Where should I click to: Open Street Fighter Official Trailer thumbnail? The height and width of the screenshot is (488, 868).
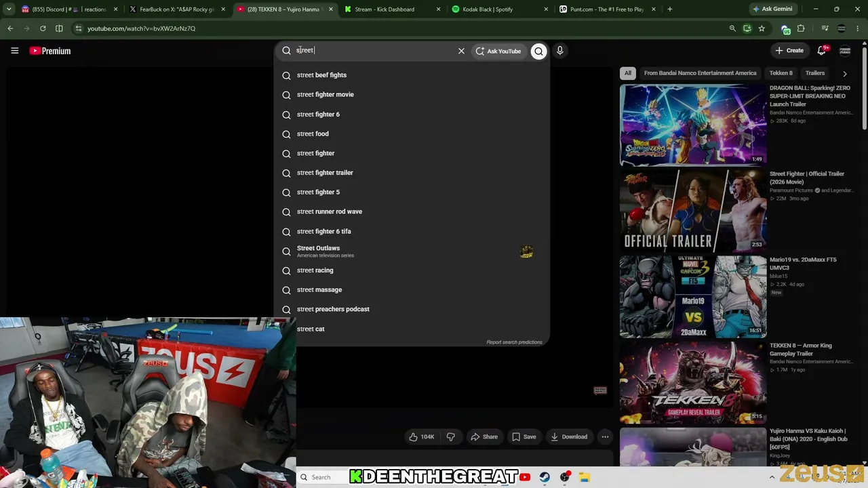pos(693,211)
